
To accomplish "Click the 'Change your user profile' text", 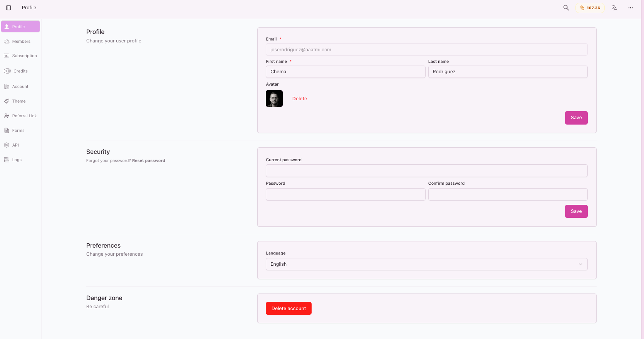I will point(114,41).
